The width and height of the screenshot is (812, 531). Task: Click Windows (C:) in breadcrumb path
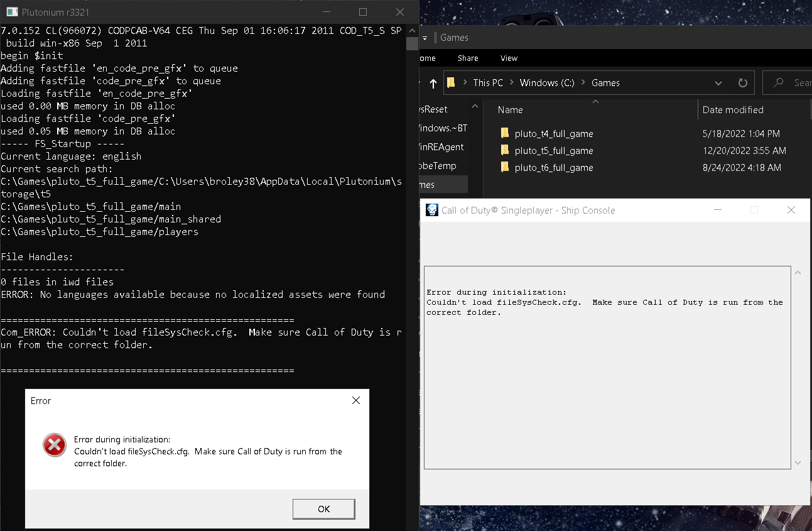click(547, 83)
